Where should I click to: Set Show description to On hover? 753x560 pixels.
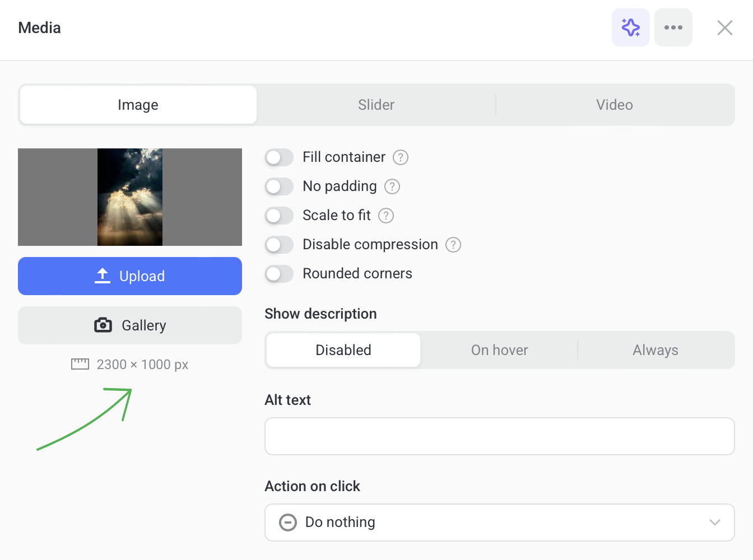(499, 350)
